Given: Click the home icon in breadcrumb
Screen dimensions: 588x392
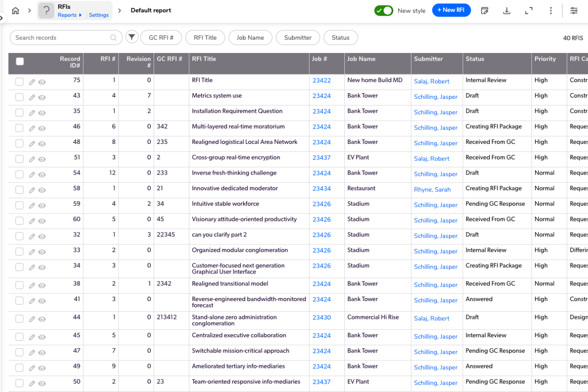Looking at the screenshot, I should click(x=16, y=11).
